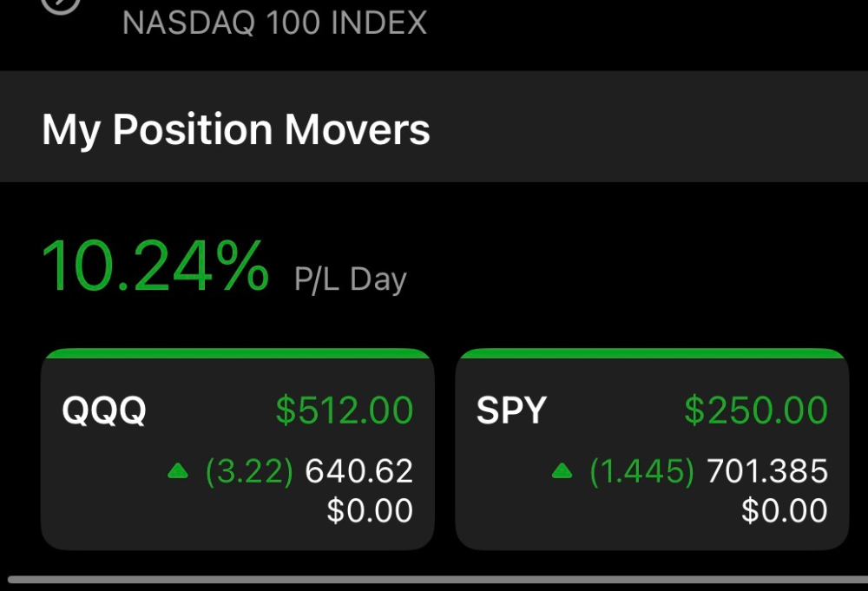Select the My Position Movers header
868x591 pixels.
coord(236,129)
